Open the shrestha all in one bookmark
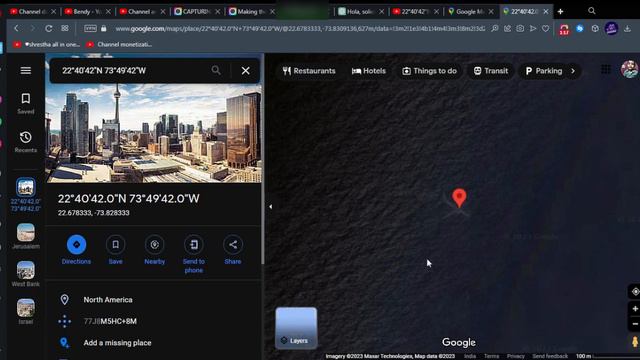The width and height of the screenshot is (640, 360). point(47,44)
